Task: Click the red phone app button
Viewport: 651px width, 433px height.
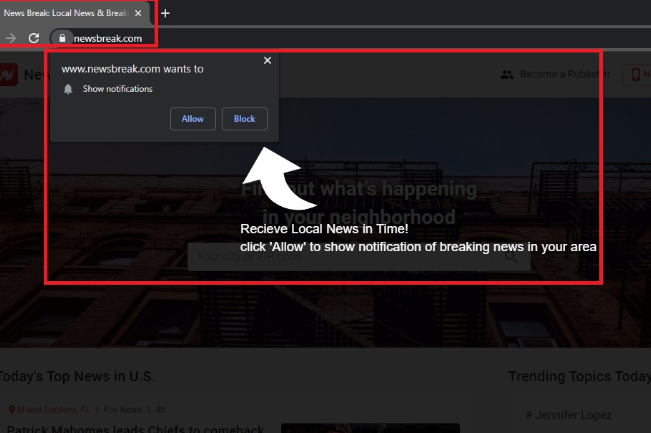Action: [x=636, y=75]
